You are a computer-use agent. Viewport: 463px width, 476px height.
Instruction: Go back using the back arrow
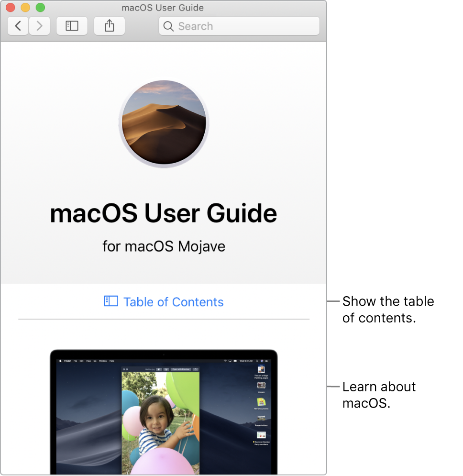[x=17, y=26]
